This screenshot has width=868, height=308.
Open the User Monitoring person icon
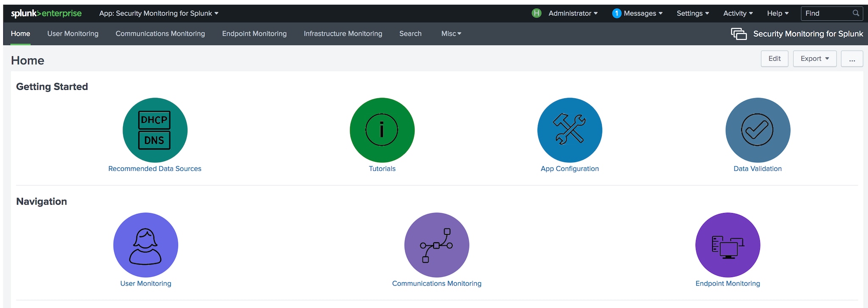(x=146, y=245)
